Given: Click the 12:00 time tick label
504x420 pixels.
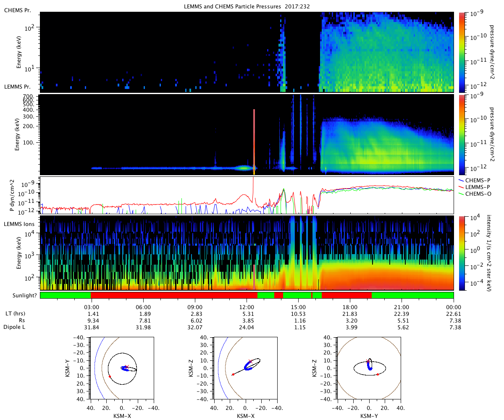Looking at the screenshot, I should coord(247,307).
